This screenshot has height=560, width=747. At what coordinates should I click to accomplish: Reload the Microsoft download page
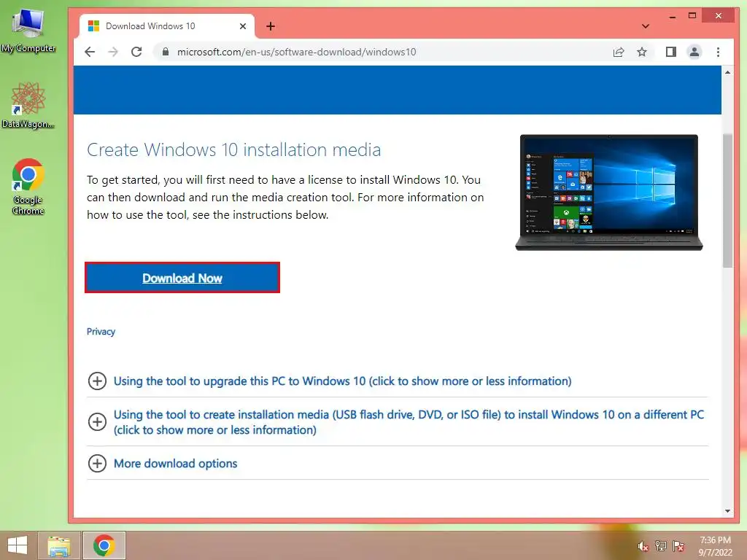(x=136, y=52)
